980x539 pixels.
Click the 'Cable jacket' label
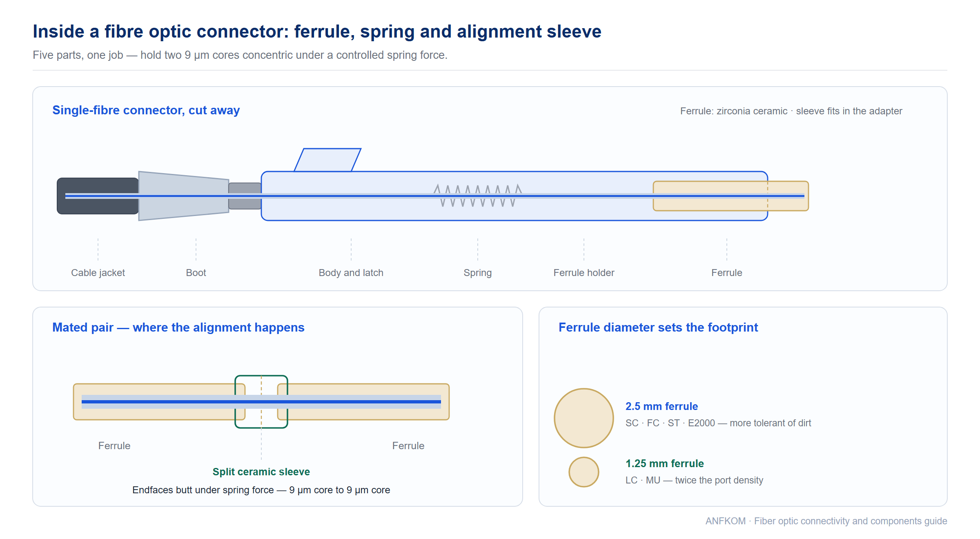coord(98,273)
